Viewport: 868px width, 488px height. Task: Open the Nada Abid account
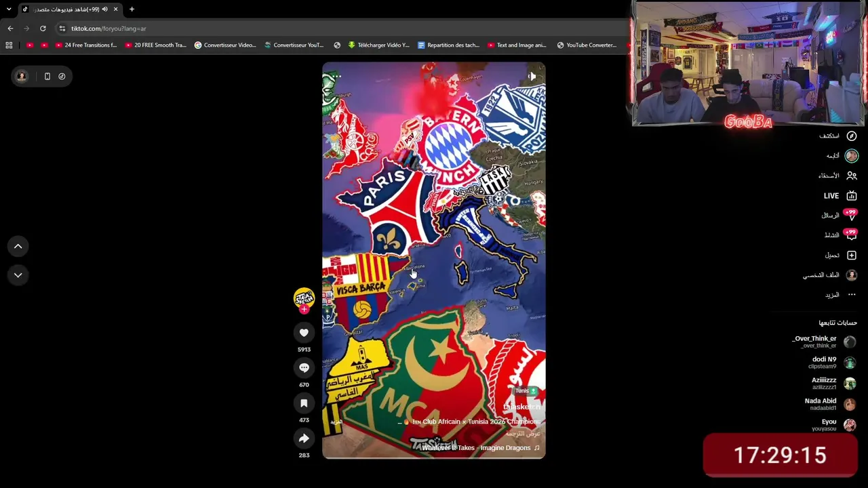(x=830, y=404)
